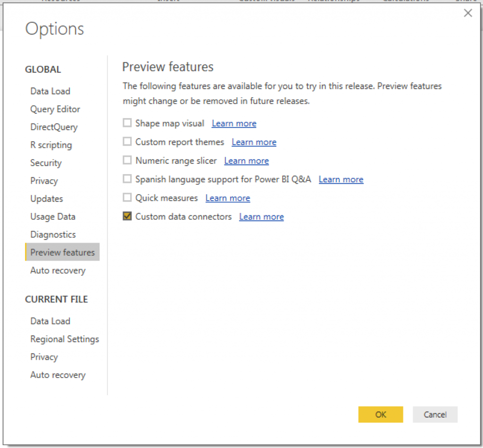Enable the Quick measures checkbox
The height and width of the screenshot is (448, 483).
(127, 198)
